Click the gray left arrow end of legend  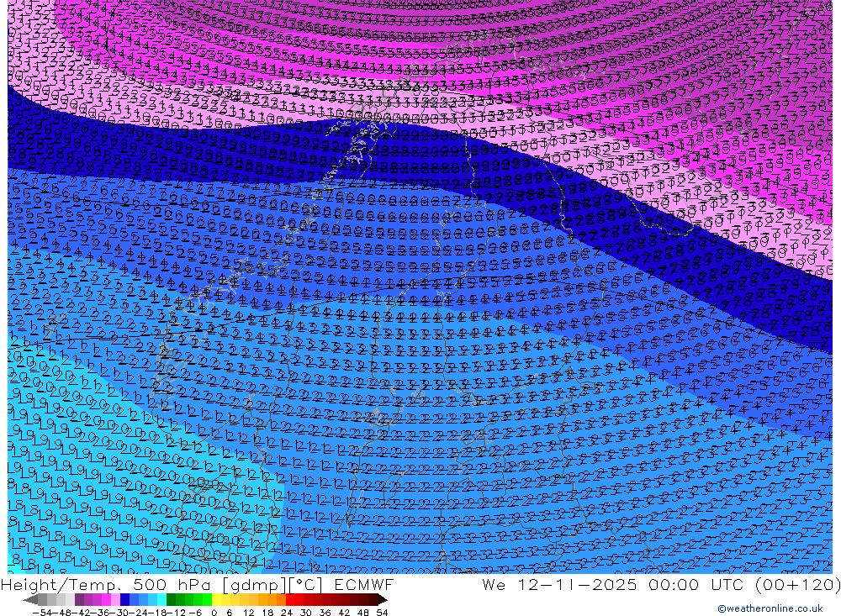click(x=30, y=599)
